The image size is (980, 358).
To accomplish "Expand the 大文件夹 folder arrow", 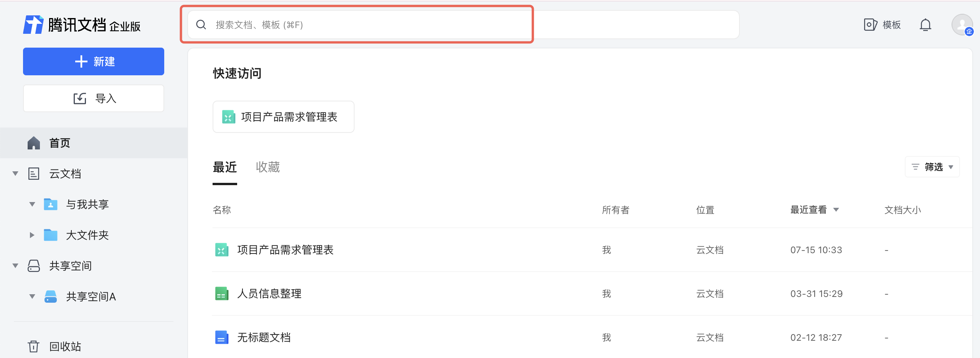I will pyautogui.click(x=32, y=235).
